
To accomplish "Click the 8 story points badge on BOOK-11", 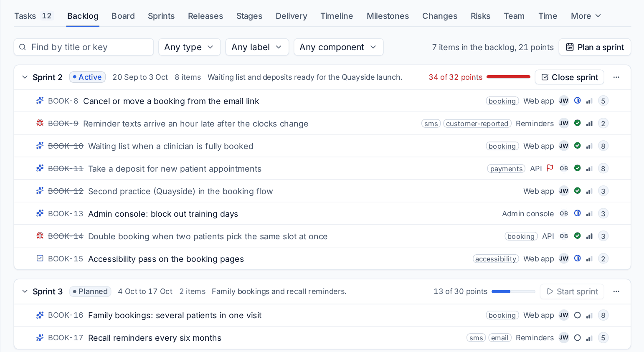I will point(603,168).
